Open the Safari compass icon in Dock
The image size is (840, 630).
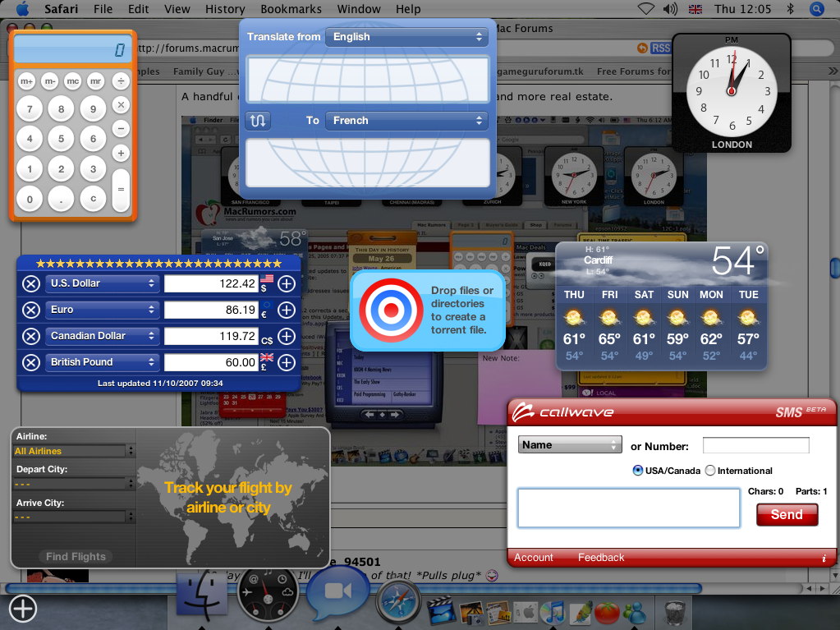[x=398, y=600]
